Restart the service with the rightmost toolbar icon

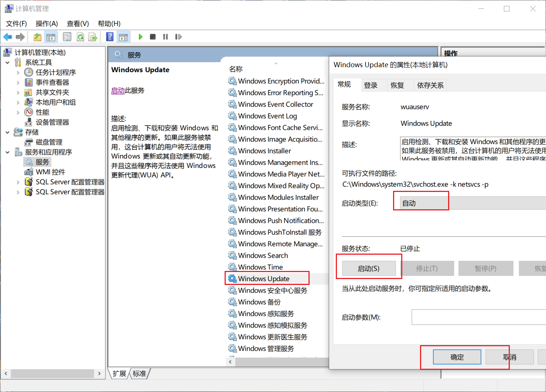178,37
